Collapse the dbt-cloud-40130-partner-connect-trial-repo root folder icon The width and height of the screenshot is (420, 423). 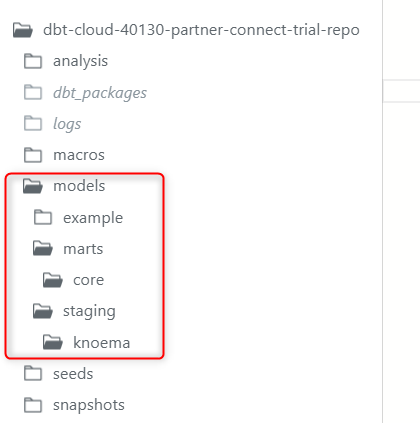pyautogui.click(x=23, y=30)
